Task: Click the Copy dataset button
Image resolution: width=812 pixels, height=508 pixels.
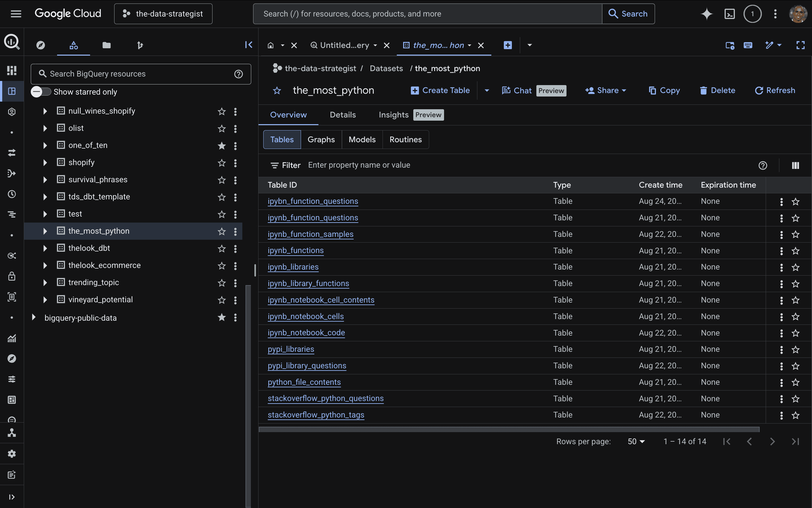Action: tap(664, 90)
